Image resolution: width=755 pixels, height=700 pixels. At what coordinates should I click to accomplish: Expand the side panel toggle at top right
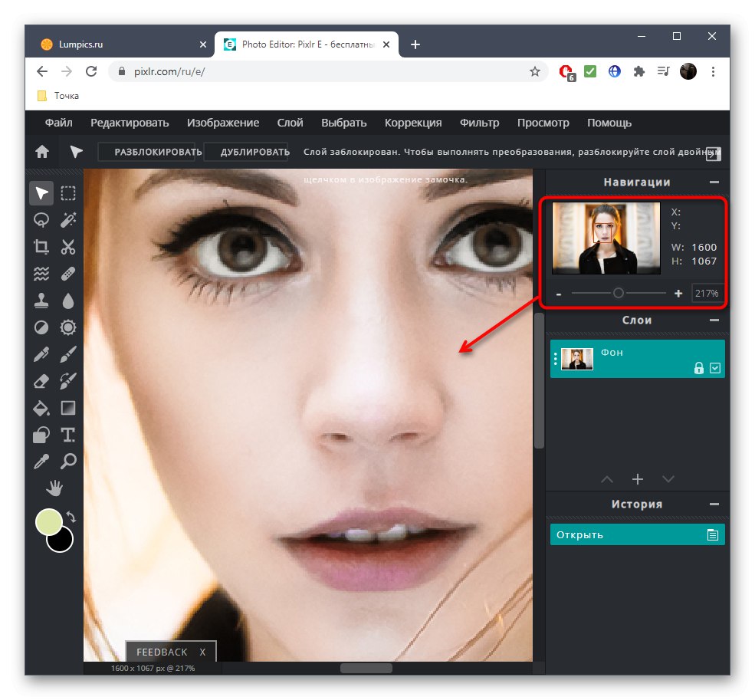coord(713,153)
